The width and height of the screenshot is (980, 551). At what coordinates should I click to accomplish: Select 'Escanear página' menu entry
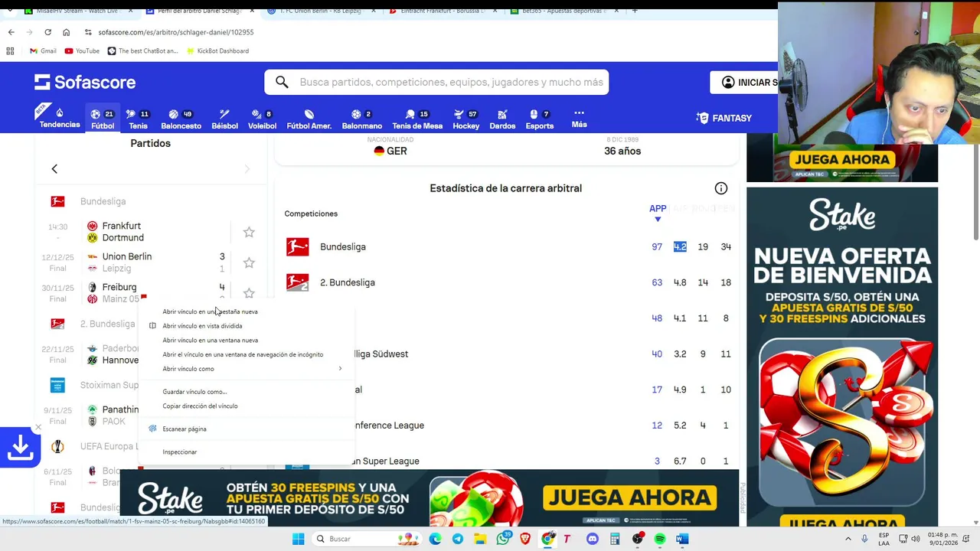[x=247, y=429]
